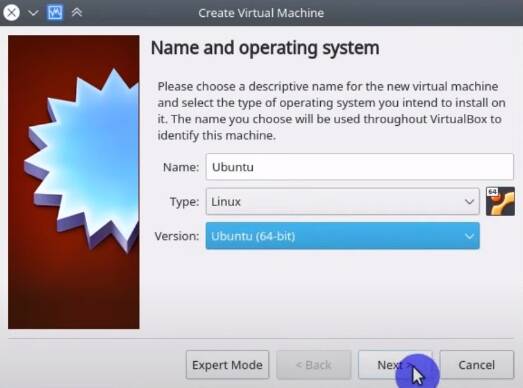This screenshot has width=523, height=388.
Task: Click the VirtualBox app icon in title bar
Action: 55,13
